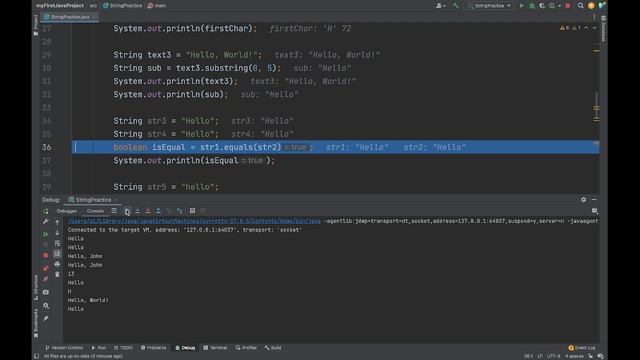The image size is (640, 360).
Task: Open Search Everywhere magnifier icon
Action: [x=580, y=6]
